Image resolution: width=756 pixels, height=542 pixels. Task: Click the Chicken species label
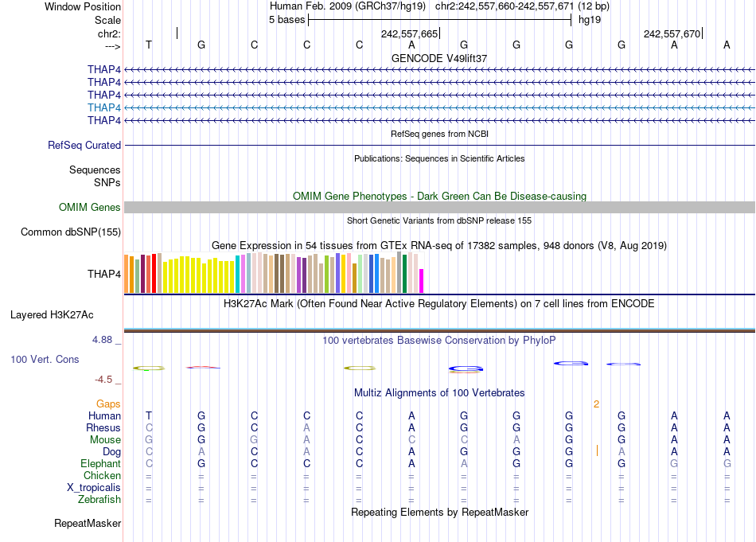point(102,476)
